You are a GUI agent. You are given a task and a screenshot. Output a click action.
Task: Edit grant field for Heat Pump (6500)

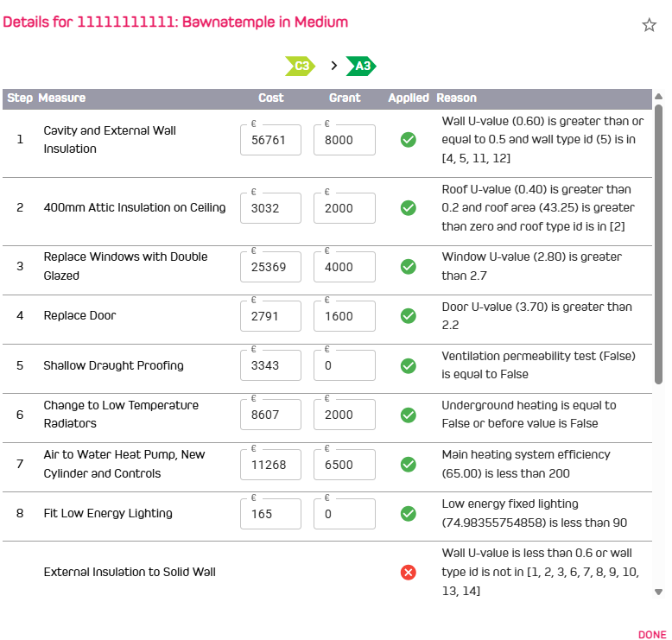(x=344, y=465)
